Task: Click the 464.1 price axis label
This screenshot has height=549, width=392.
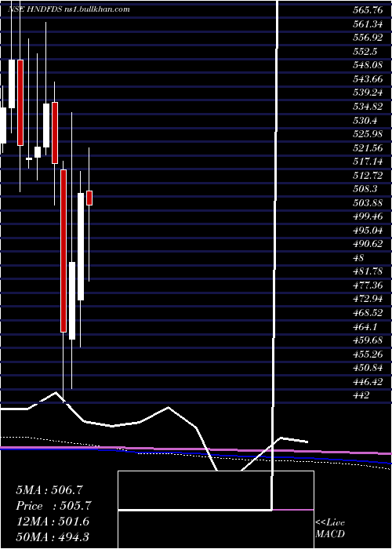Action: (x=365, y=326)
